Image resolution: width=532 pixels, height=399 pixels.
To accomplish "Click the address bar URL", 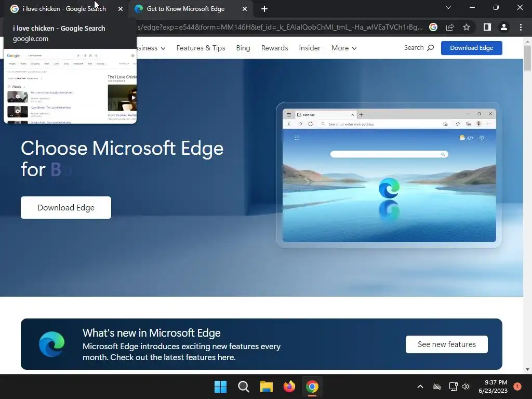I will [280, 27].
